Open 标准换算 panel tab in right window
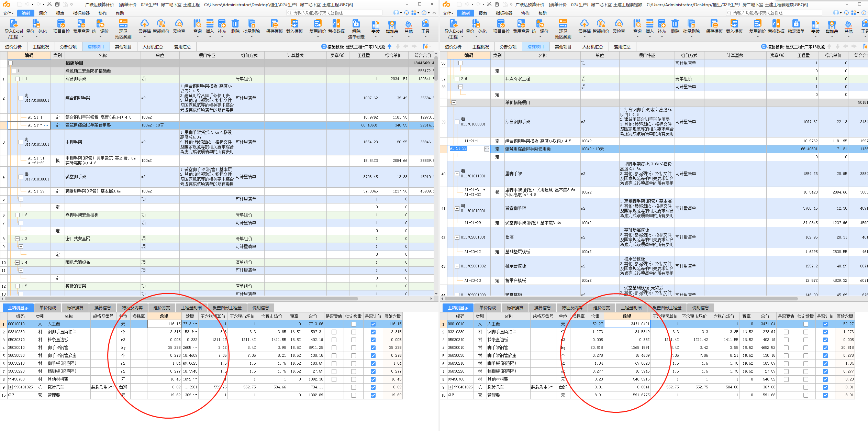 pos(515,308)
